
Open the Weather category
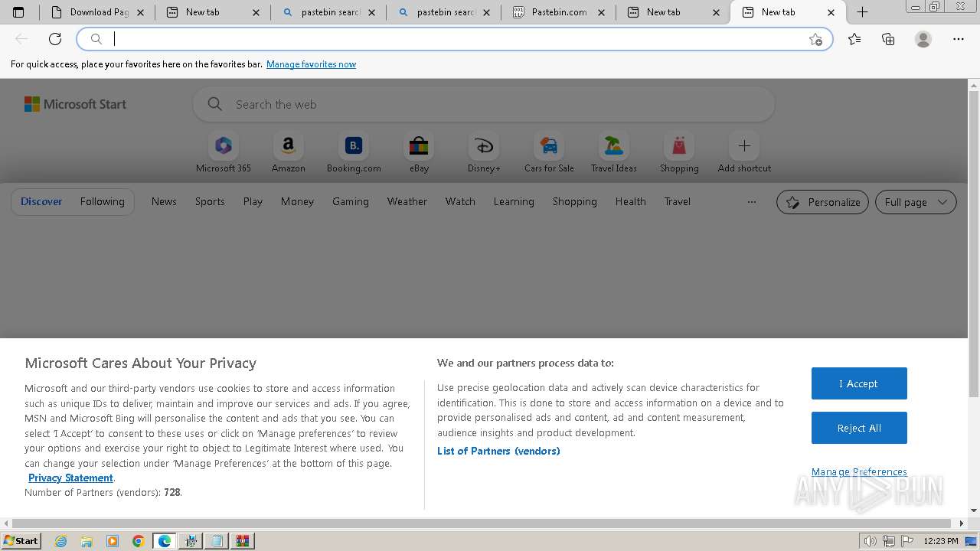(407, 202)
